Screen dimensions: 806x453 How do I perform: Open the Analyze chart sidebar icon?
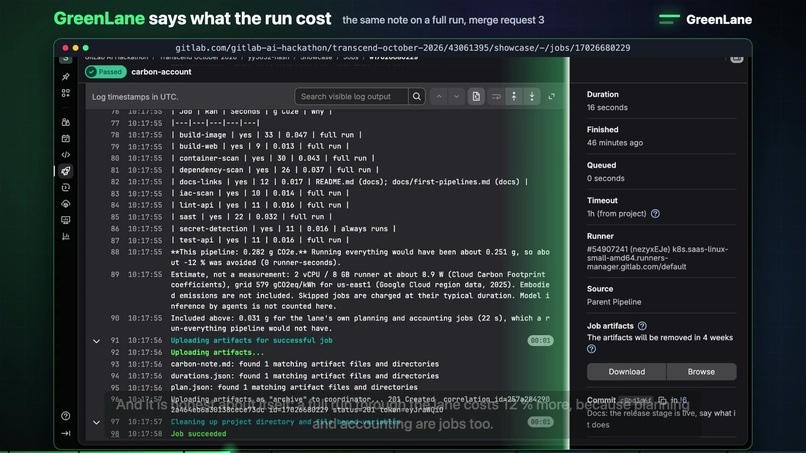point(66,237)
